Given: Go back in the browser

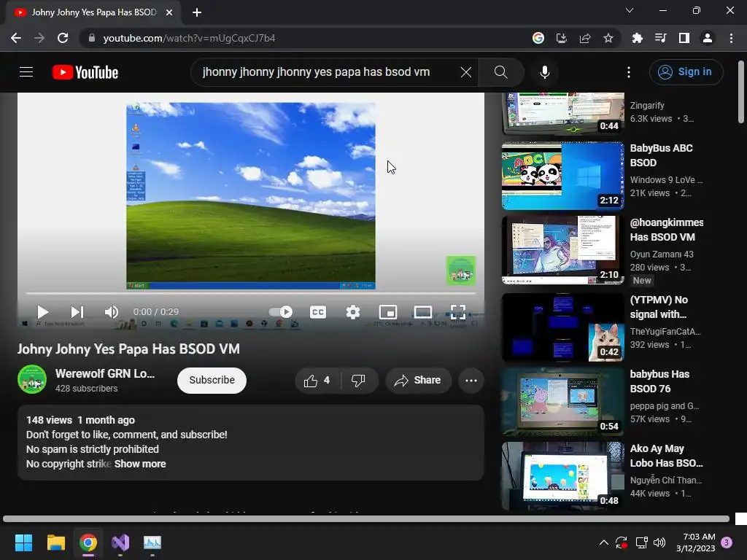Looking at the screenshot, I should [16, 38].
